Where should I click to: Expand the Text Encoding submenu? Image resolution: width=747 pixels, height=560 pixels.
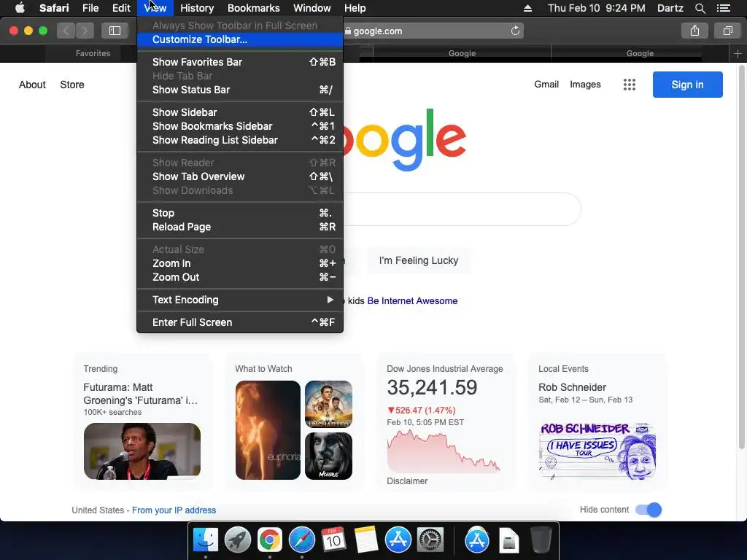tap(240, 300)
